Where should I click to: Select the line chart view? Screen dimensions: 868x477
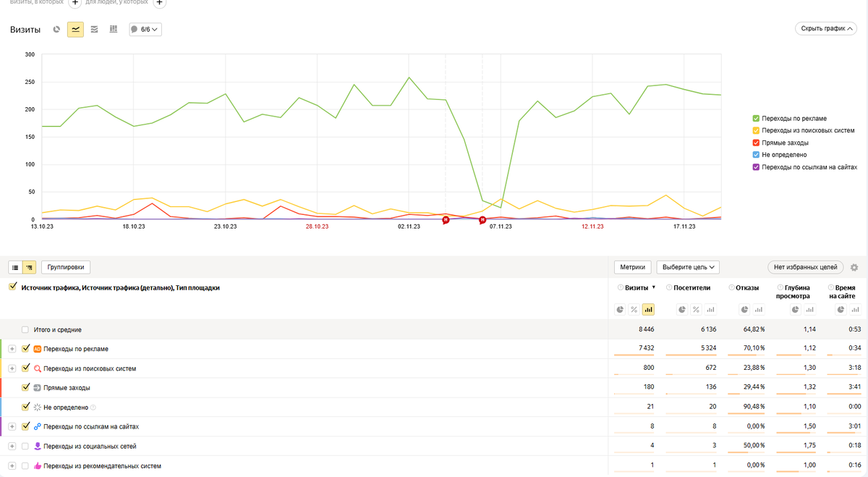tap(75, 30)
